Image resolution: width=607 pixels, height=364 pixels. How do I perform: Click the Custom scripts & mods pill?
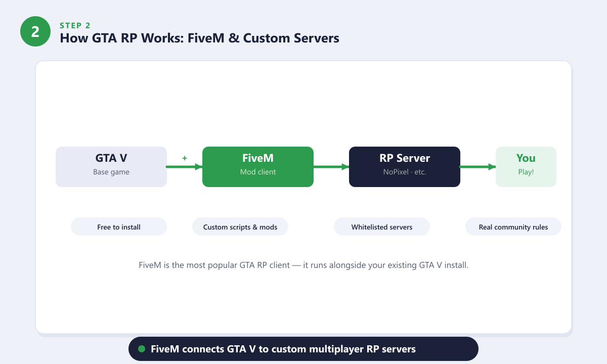click(x=240, y=226)
